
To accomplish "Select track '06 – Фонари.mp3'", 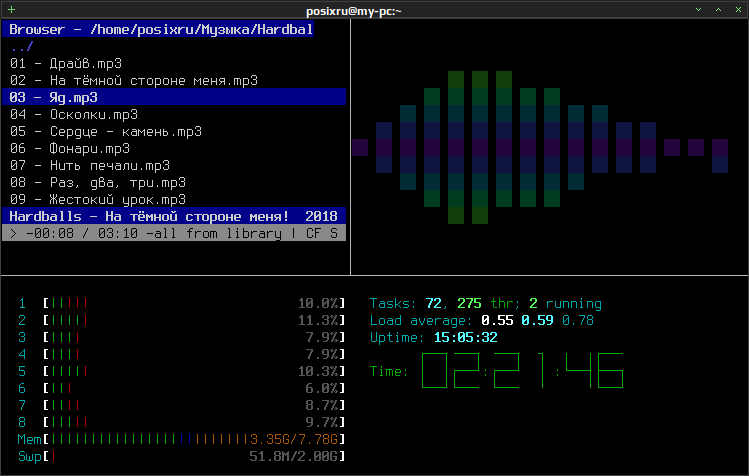I will [x=70, y=149].
